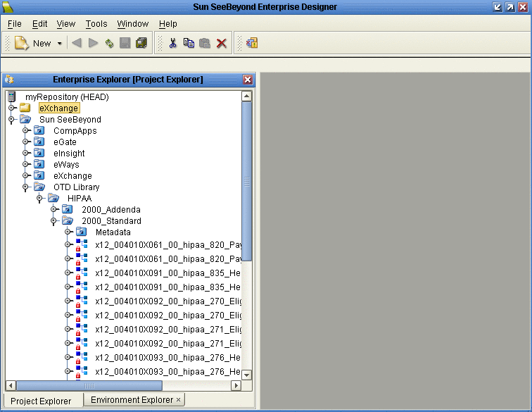Screen dimensions: 532x412
Task: Switch to the Environment Explorer tab
Action: (132, 400)
